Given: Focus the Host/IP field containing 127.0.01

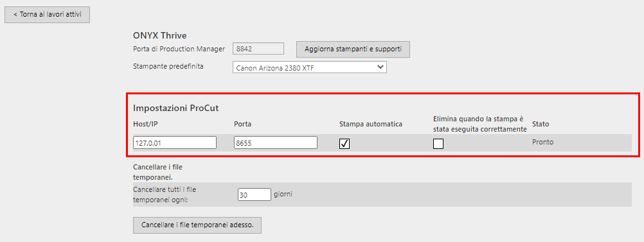Looking at the screenshot, I should point(175,143).
